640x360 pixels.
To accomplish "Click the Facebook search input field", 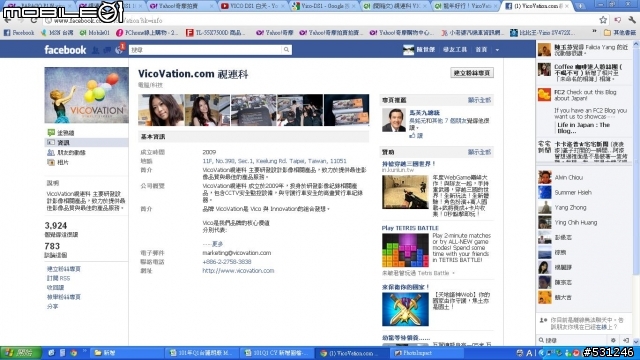I will pos(206,50).
